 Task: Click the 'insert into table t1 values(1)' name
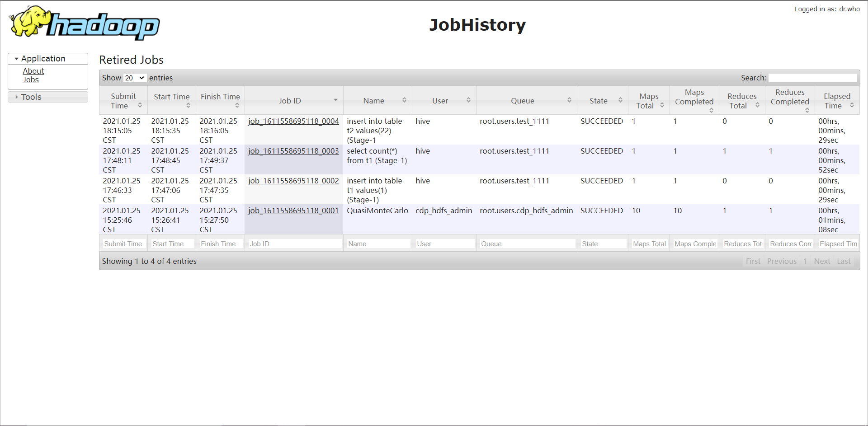(374, 190)
